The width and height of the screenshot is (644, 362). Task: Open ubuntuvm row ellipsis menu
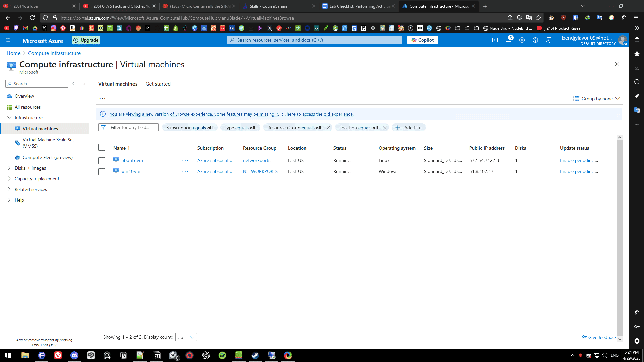point(185,161)
